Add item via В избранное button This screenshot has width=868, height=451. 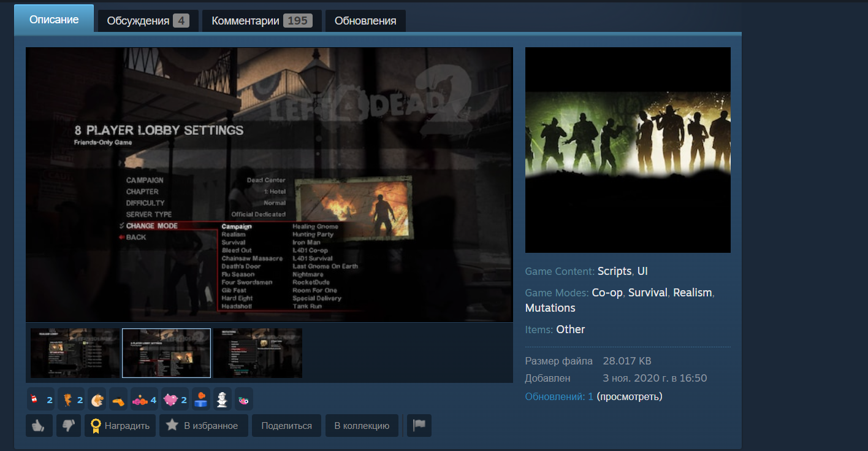coord(204,425)
